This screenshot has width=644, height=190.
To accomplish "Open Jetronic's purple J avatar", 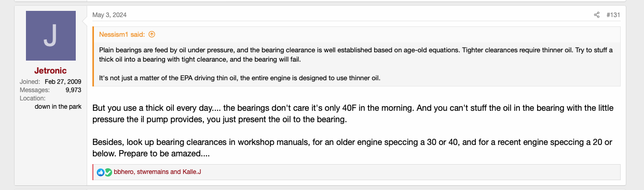I will [x=50, y=36].
